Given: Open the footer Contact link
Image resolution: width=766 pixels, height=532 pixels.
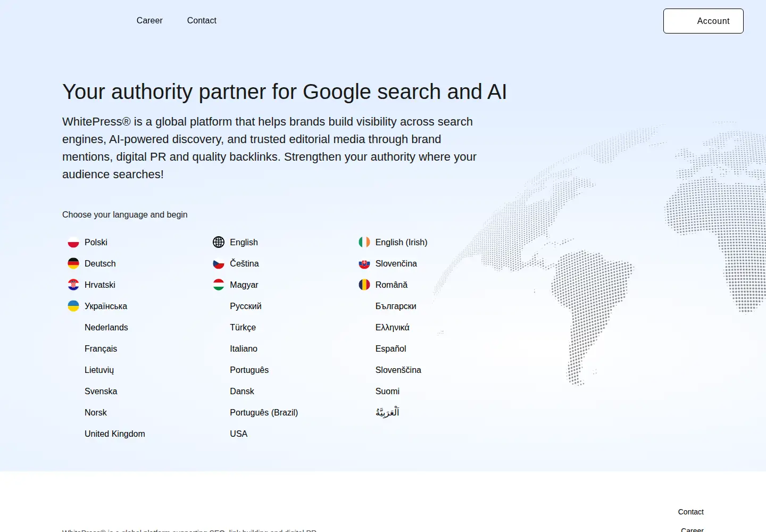Looking at the screenshot, I should click(x=690, y=512).
